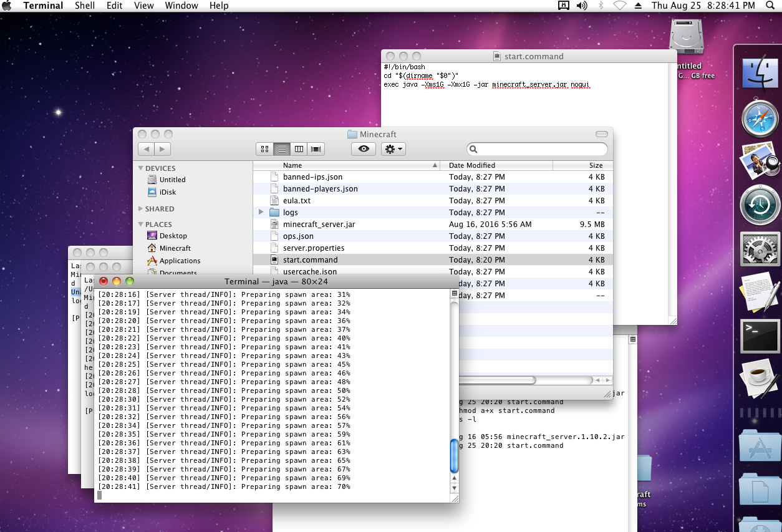Viewport: 782px width, 532px height.
Task: Go forward in the Minecraft Finder window
Action: pos(162,149)
